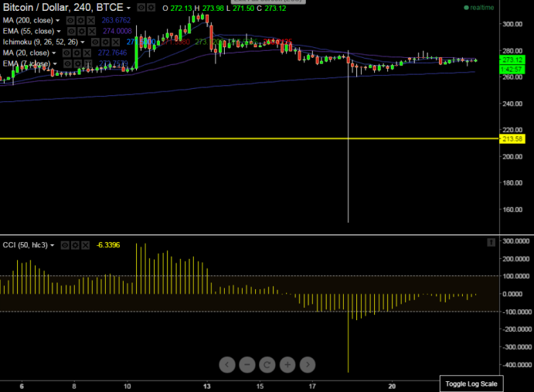Click the MA 200 value 263.6762
This screenshot has width=534, height=392.
pos(116,20)
